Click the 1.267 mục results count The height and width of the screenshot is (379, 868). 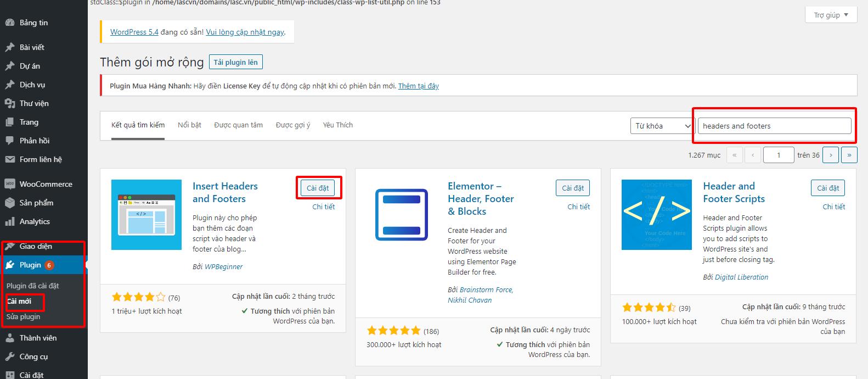[704, 155]
